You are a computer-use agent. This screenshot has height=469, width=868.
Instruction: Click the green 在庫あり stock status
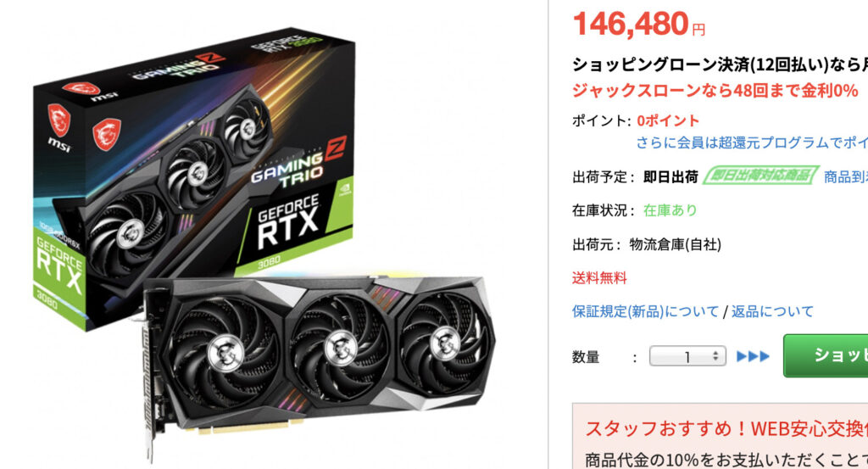coord(670,210)
